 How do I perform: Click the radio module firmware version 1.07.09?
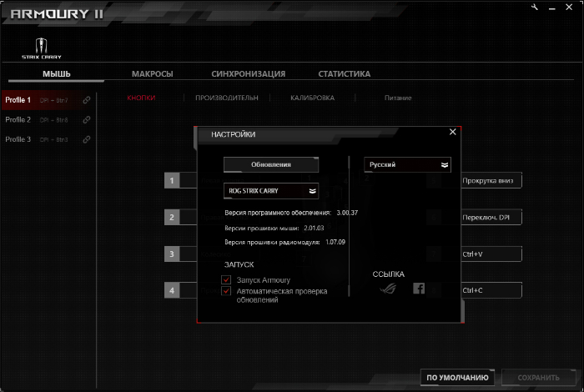pos(335,242)
